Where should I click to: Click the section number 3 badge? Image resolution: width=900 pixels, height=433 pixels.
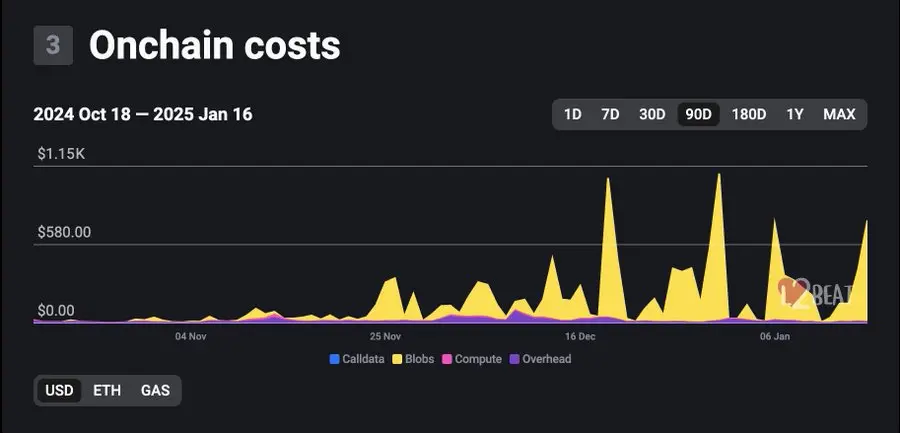(x=53, y=46)
